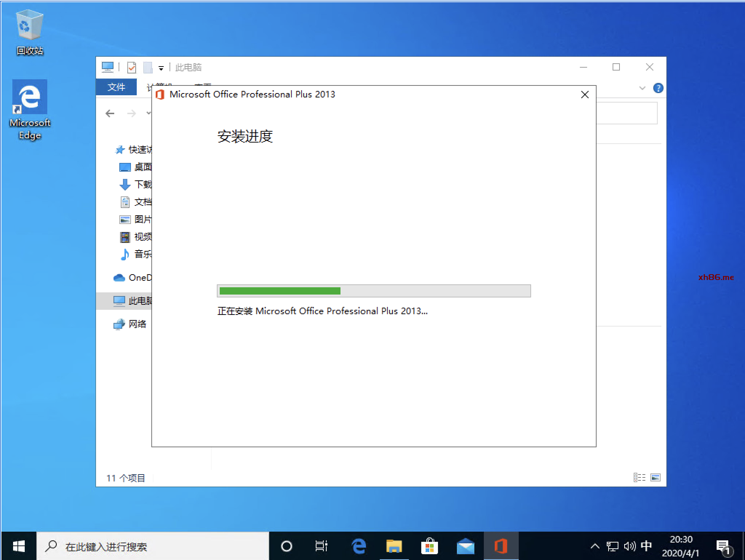Click the Windows Start button
The height and width of the screenshot is (560, 745).
19,546
